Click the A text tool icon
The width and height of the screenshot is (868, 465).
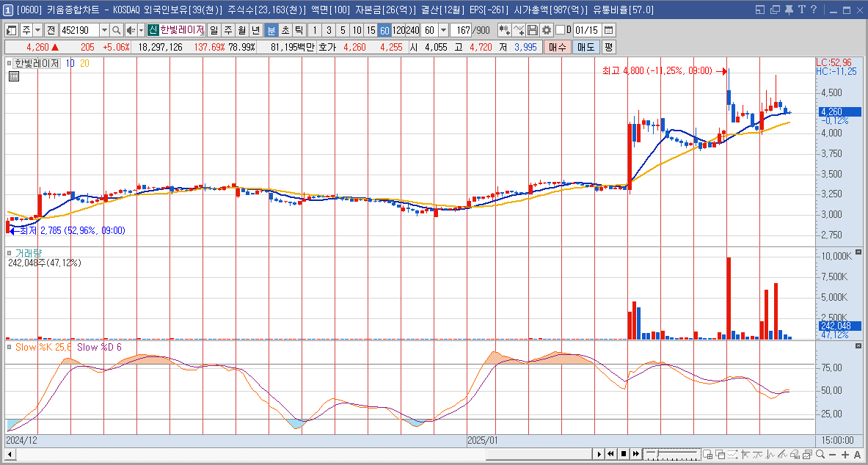pyautogui.click(x=857, y=455)
